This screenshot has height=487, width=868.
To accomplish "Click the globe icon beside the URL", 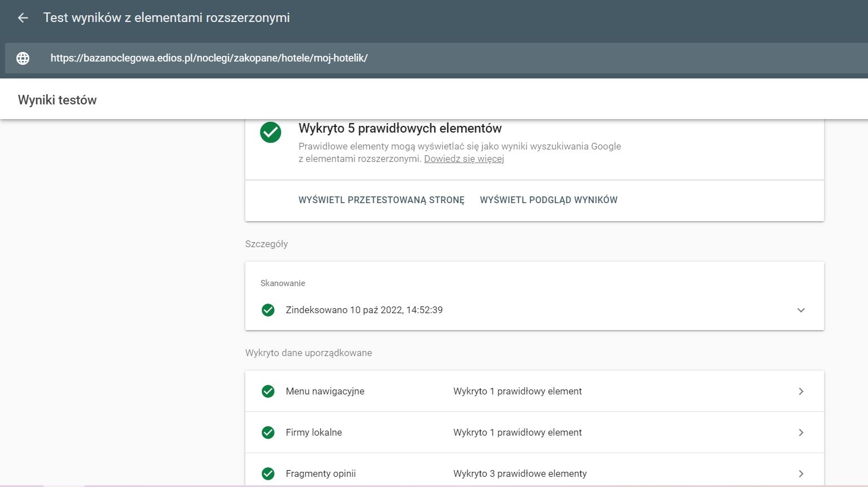I will coord(23,58).
